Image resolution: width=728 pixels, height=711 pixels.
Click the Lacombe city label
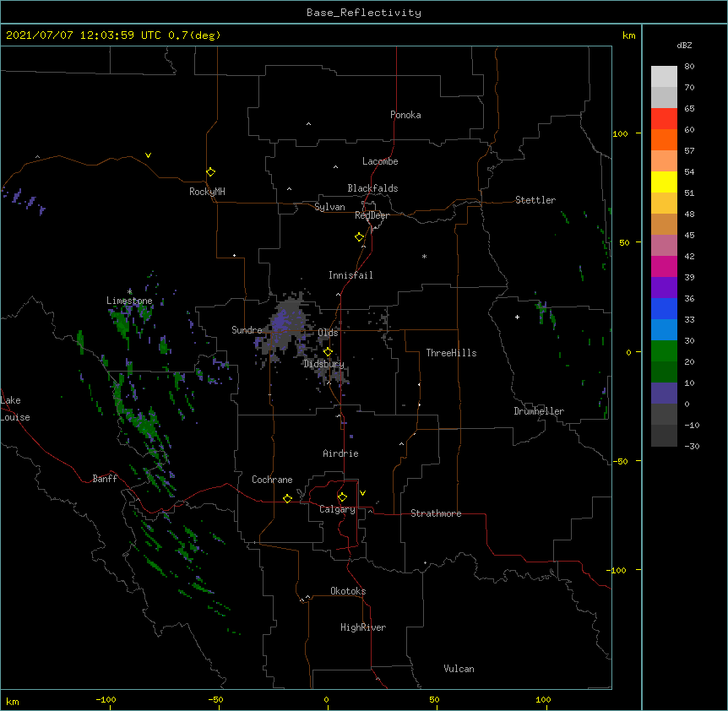[380, 161]
